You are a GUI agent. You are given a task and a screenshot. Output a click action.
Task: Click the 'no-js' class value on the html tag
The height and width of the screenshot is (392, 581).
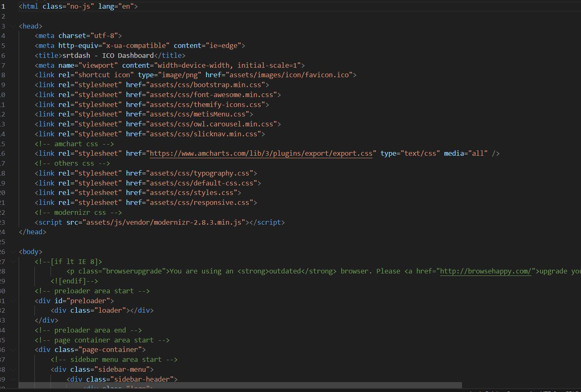80,6
